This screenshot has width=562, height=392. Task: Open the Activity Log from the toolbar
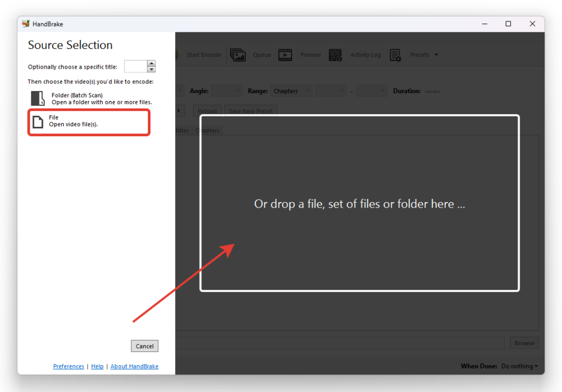pyautogui.click(x=355, y=55)
